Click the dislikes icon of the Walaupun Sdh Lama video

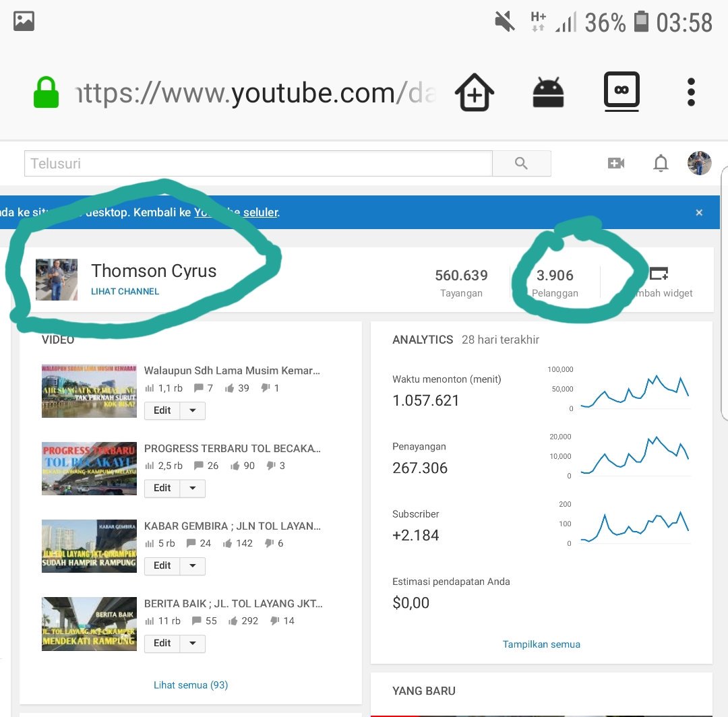tap(265, 387)
